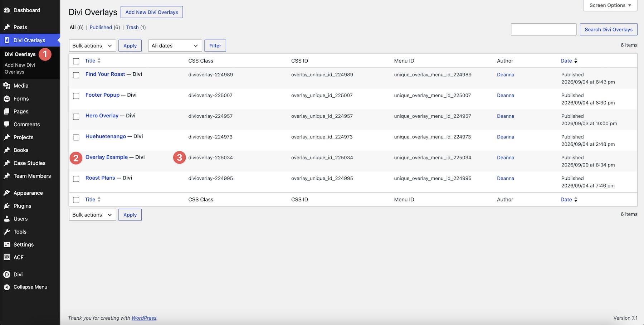Click CSS class divioverlay-225034 text
This screenshot has width=644, height=325.
[210, 157]
